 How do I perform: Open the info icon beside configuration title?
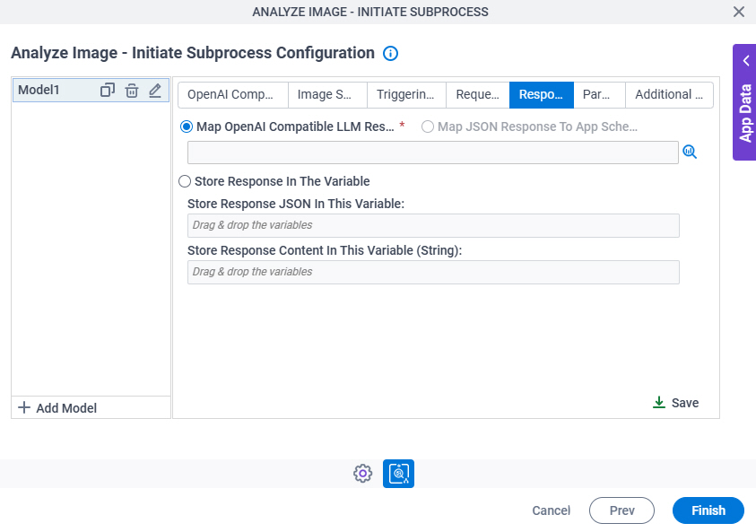(x=390, y=53)
